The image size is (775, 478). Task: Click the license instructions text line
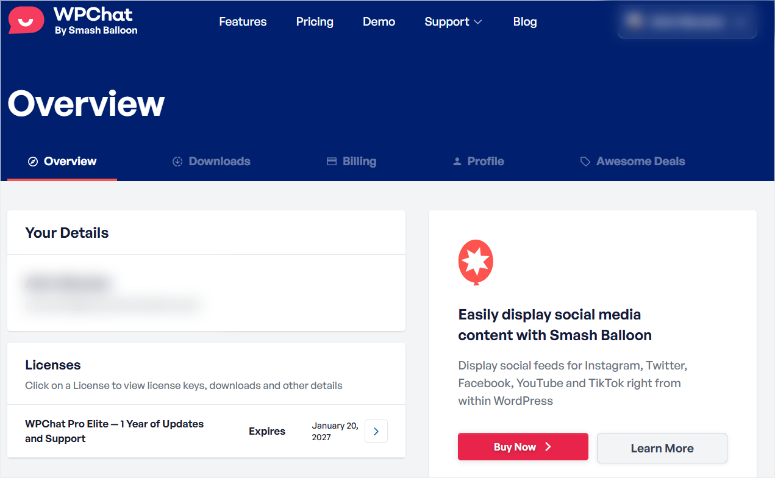tap(184, 386)
